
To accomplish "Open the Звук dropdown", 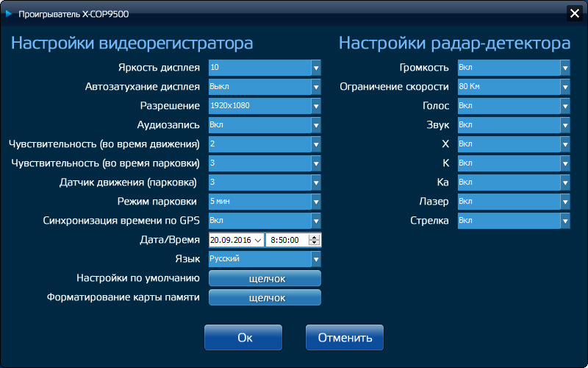I will (x=514, y=125).
